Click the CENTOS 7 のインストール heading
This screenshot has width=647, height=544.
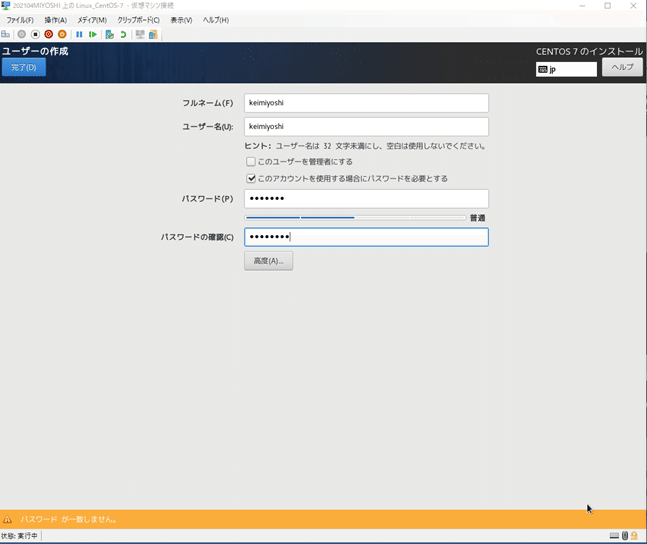point(589,52)
